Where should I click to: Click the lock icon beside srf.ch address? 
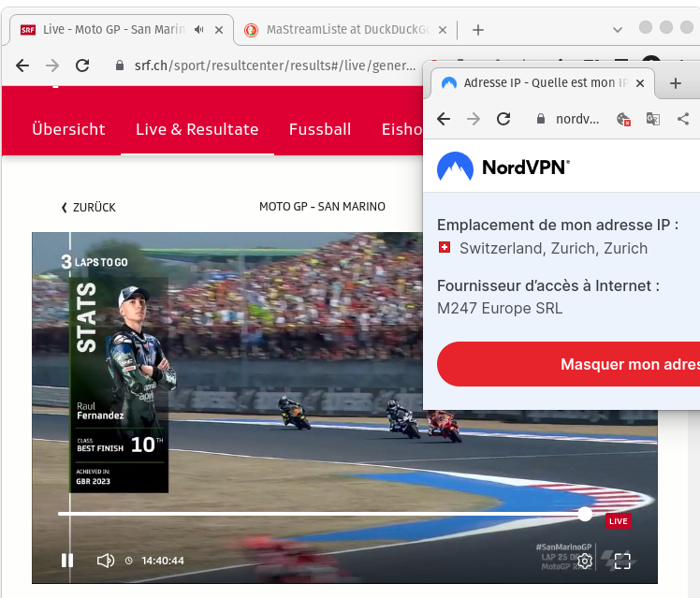coord(119,66)
